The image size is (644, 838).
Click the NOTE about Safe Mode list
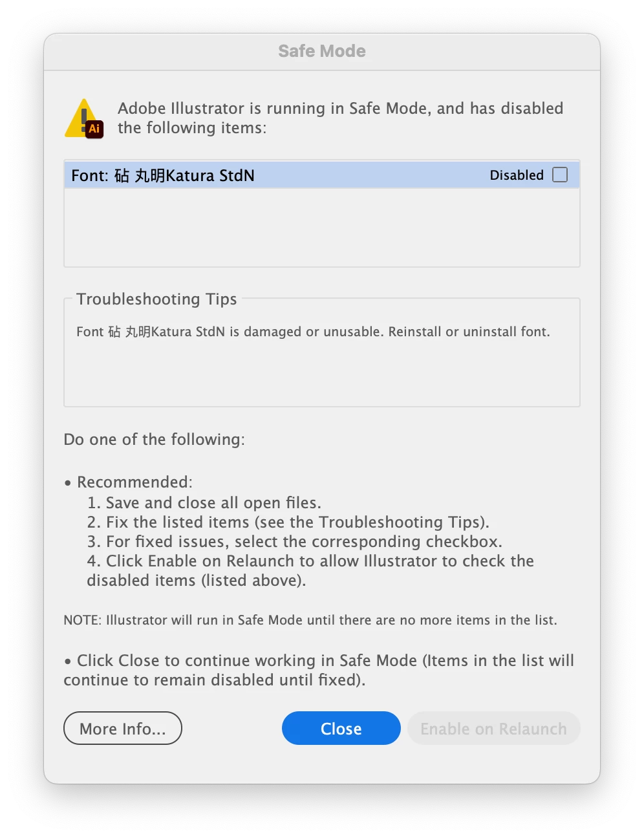310,620
